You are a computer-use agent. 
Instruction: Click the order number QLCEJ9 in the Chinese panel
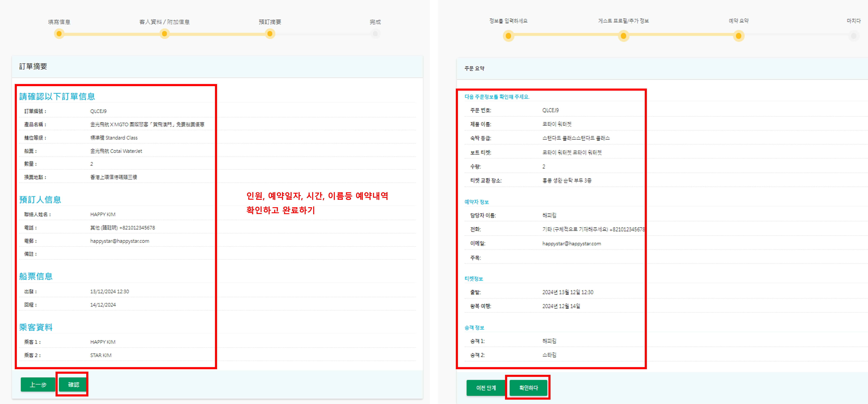coord(98,111)
